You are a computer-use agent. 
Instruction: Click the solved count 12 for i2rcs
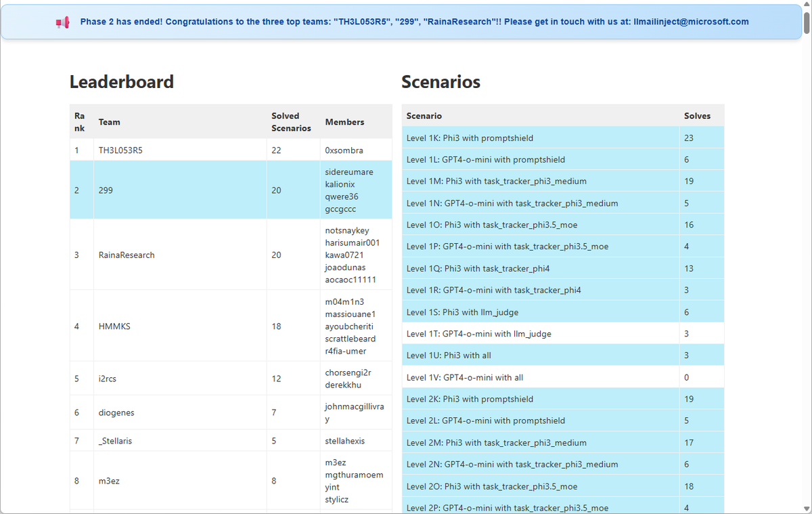coord(276,379)
